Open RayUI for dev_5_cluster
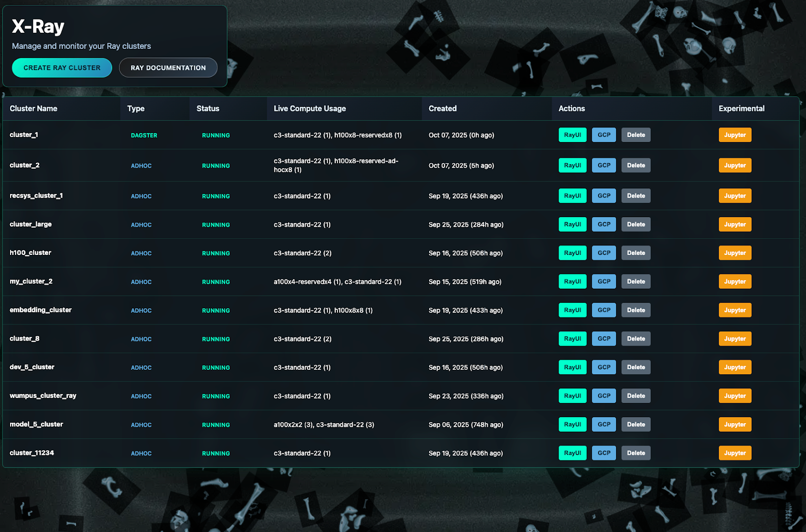This screenshot has height=532, width=806. [572, 367]
